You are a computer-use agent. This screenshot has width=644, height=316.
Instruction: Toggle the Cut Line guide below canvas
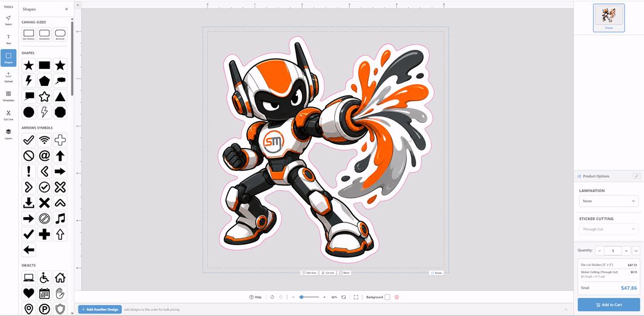pos(328,273)
